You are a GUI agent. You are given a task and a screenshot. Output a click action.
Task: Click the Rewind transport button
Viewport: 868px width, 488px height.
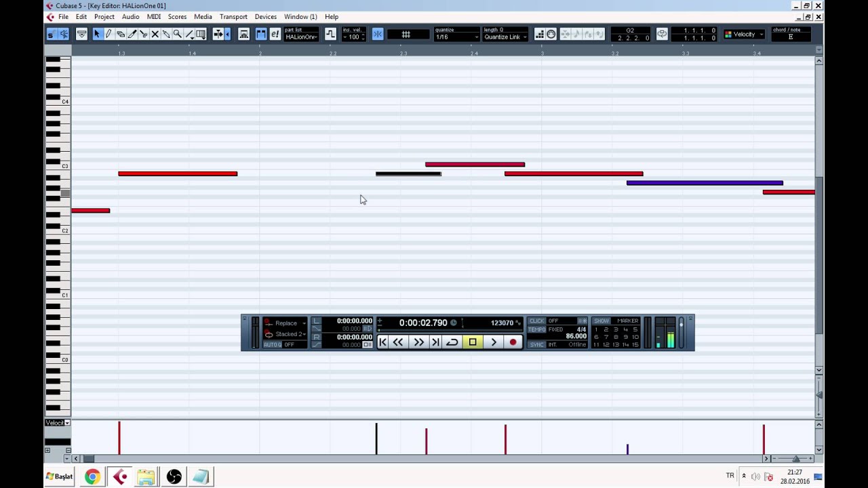point(398,342)
